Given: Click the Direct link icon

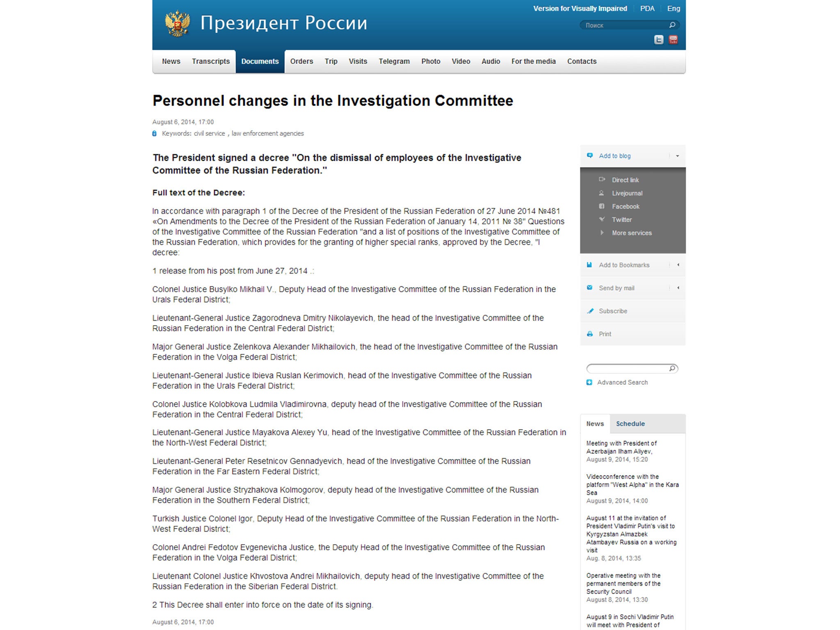Looking at the screenshot, I should coord(603,179).
